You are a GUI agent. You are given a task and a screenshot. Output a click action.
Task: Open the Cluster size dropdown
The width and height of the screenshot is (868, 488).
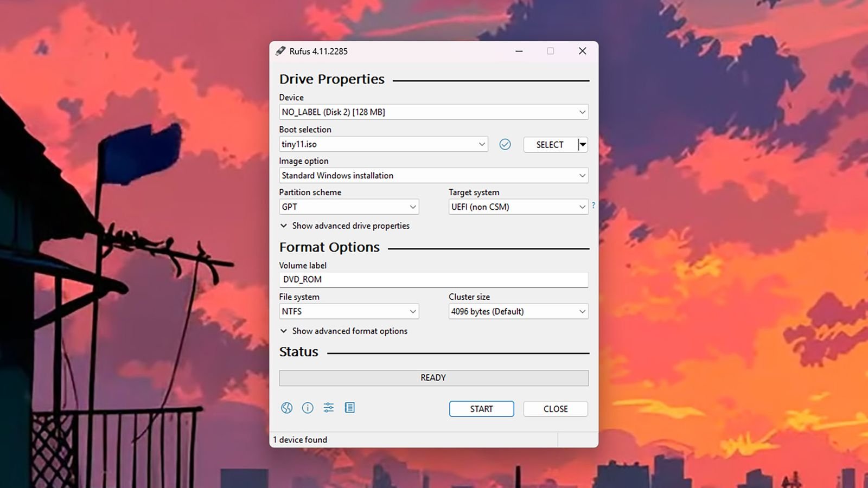(518, 311)
